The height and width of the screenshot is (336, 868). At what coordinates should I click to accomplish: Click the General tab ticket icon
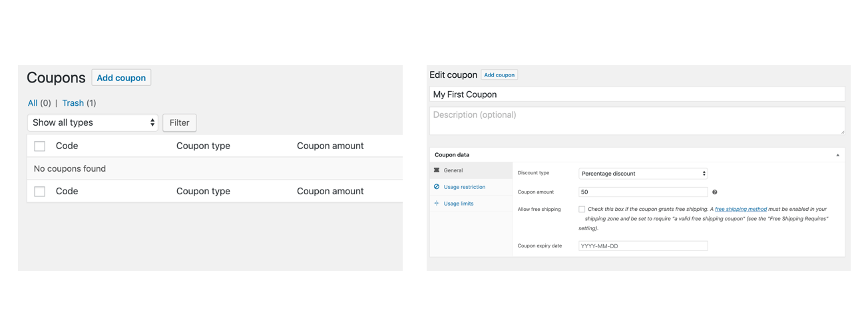point(437,170)
